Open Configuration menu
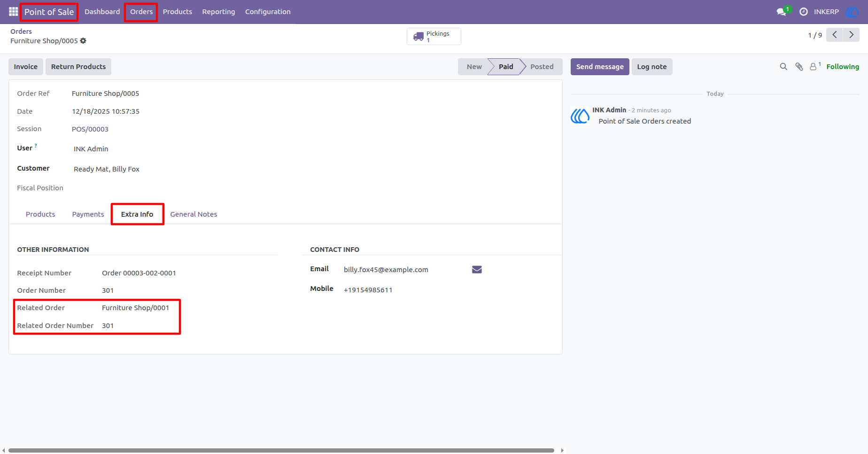Image resolution: width=868 pixels, height=454 pixels. point(268,12)
